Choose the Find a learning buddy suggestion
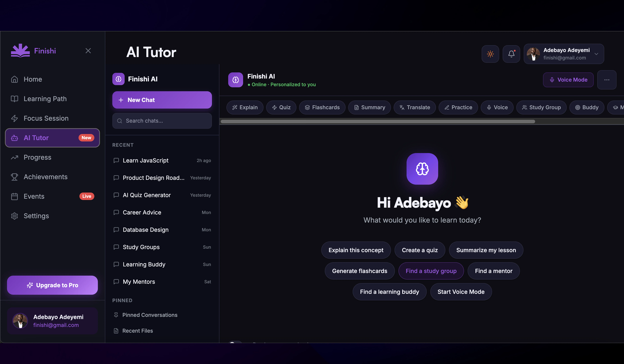The image size is (624, 364). tap(389, 292)
